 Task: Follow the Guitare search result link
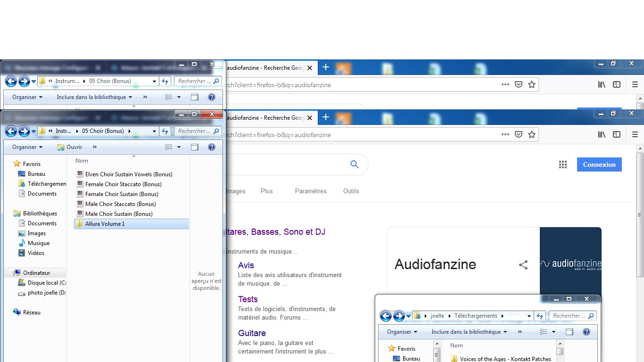252,333
